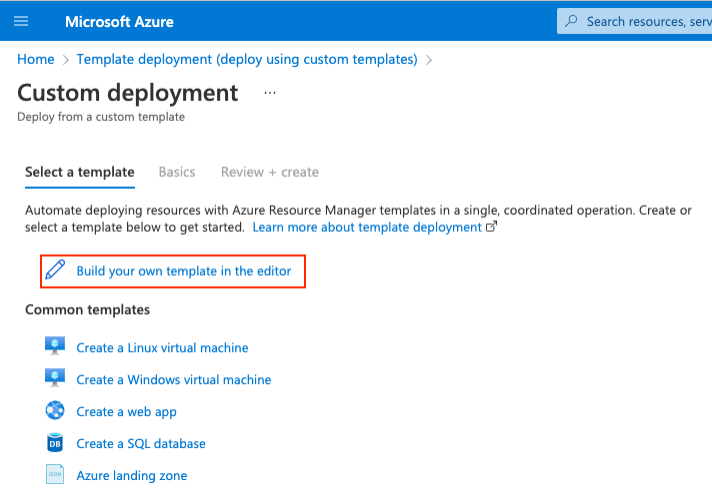Choose Create a Windows virtual machine
Screen dimensions: 712x494
(x=173, y=380)
